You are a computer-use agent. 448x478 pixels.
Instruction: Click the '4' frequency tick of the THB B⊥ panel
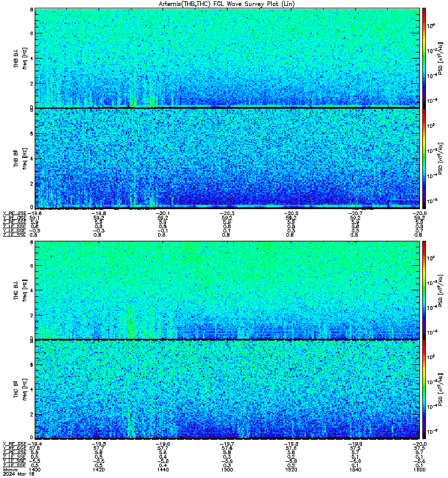tap(32, 59)
